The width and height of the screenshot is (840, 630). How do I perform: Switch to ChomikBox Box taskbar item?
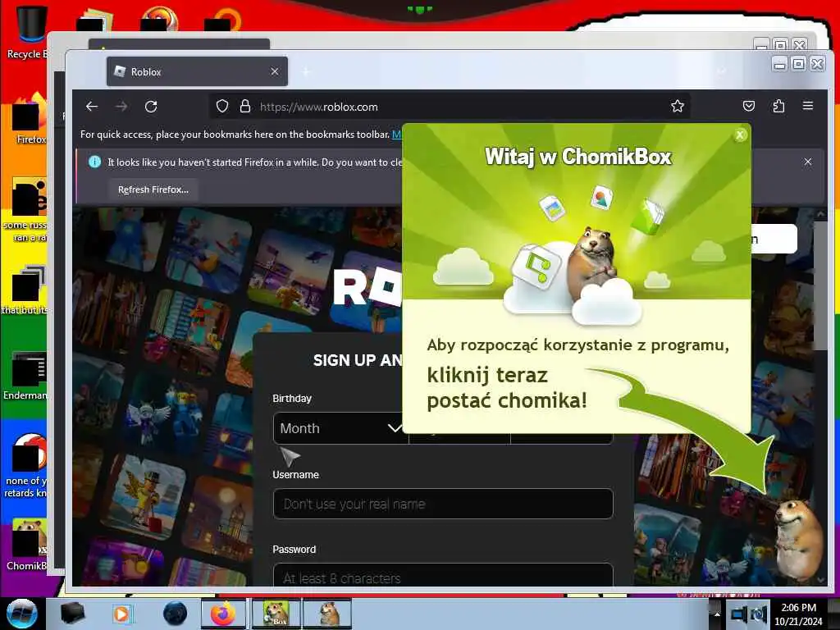click(276, 614)
